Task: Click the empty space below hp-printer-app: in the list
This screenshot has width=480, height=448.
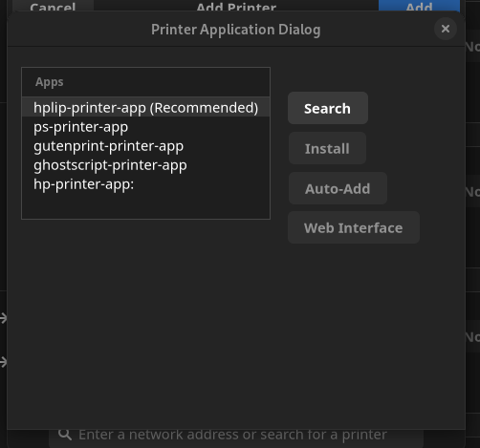Action: click(145, 206)
